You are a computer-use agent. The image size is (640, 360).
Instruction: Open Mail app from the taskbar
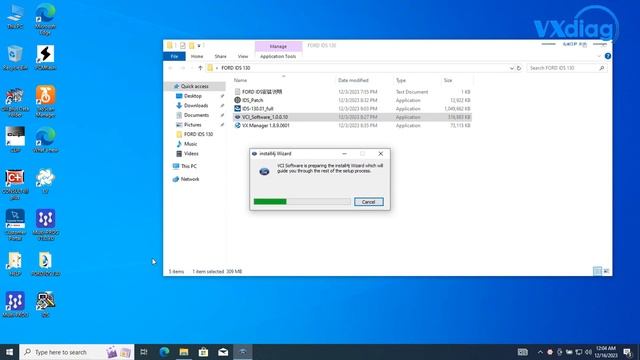click(x=223, y=352)
